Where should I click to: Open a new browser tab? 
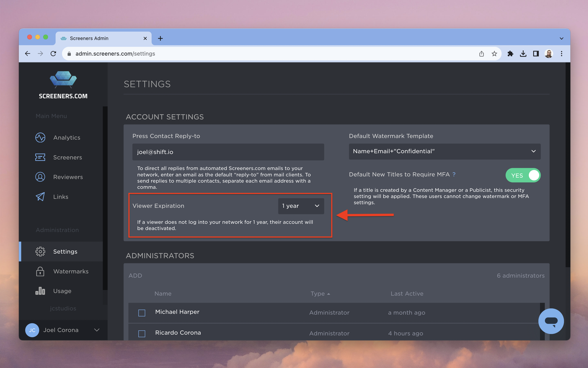pos(160,38)
